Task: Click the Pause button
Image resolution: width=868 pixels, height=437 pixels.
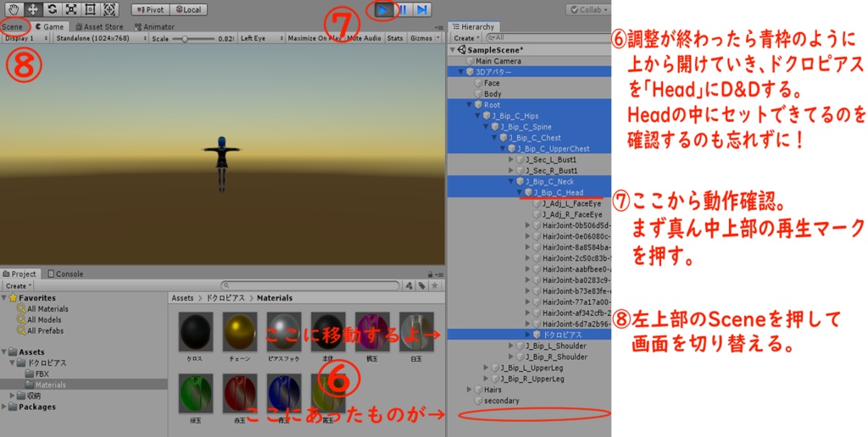Action: point(403,9)
